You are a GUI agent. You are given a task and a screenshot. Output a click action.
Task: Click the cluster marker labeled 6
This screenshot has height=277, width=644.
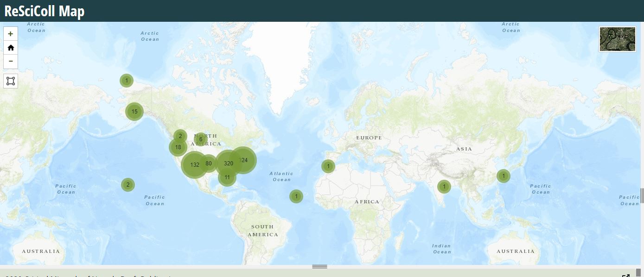[201, 139]
